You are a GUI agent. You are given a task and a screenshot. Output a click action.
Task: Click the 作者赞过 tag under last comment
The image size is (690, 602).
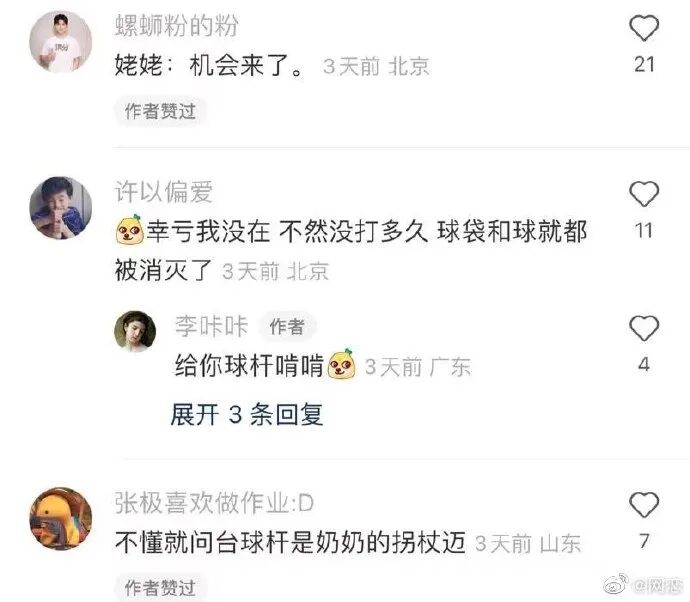coord(160,587)
